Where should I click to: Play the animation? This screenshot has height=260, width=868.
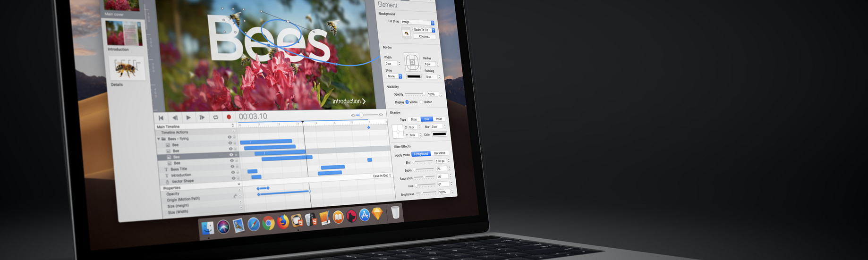188,117
